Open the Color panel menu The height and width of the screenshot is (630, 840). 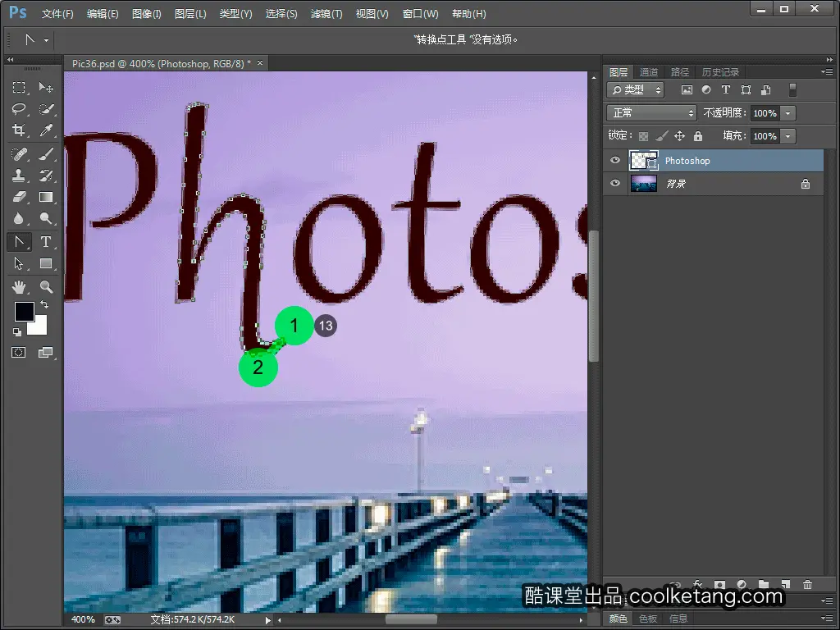click(x=827, y=618)
